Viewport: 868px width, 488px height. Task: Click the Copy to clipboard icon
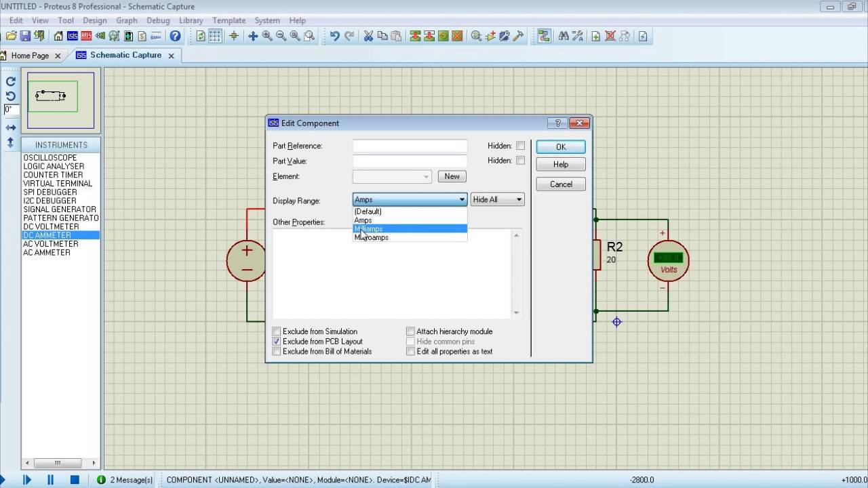[382, 36]
